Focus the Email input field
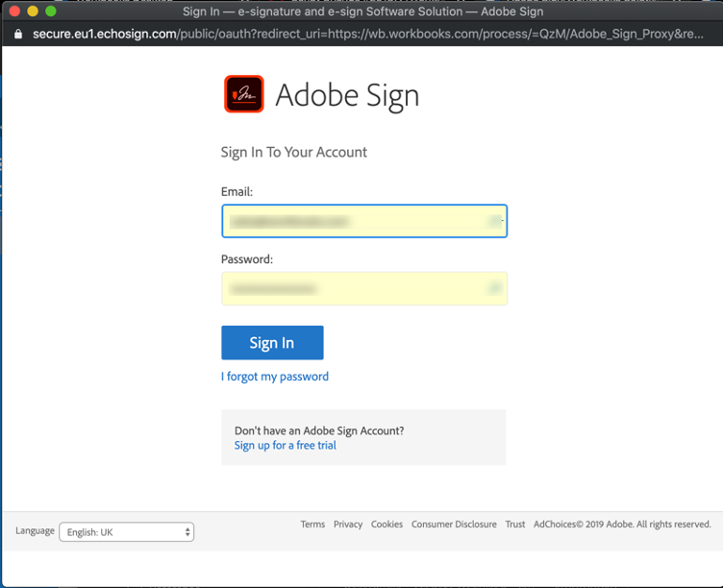 (x=356, y=221)
